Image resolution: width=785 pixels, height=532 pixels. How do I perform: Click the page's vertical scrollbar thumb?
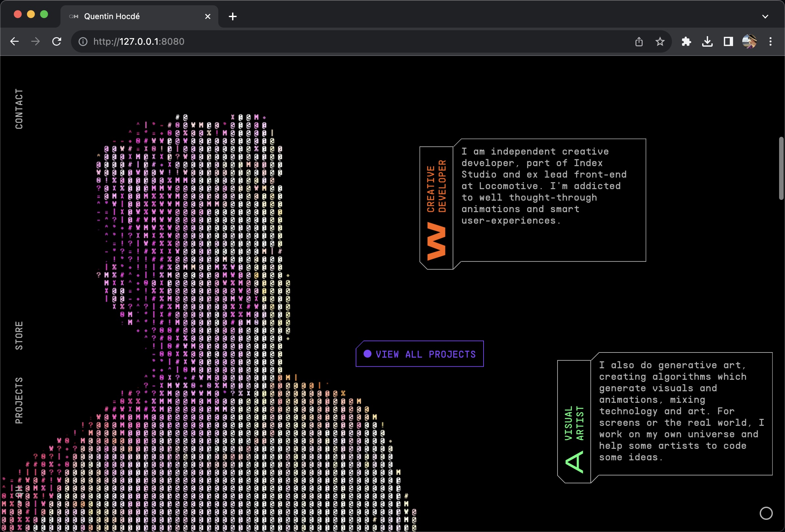781,168
